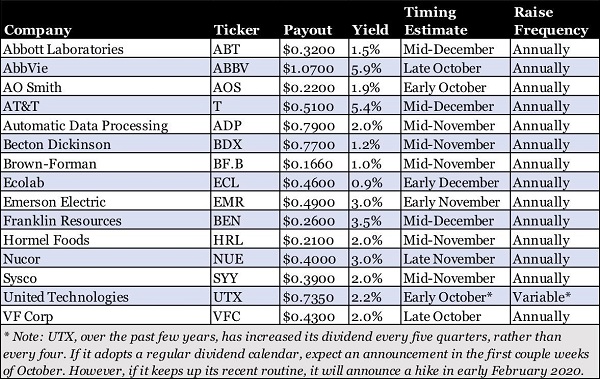Click the Payout column header
The image size is (600, 379).
coord(308,30)
